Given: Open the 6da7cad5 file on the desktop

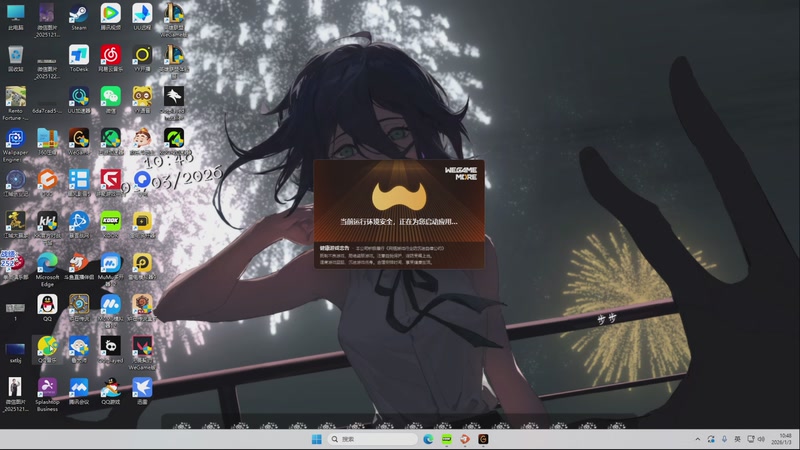Looking at the screenshot, I should (47, 107).
